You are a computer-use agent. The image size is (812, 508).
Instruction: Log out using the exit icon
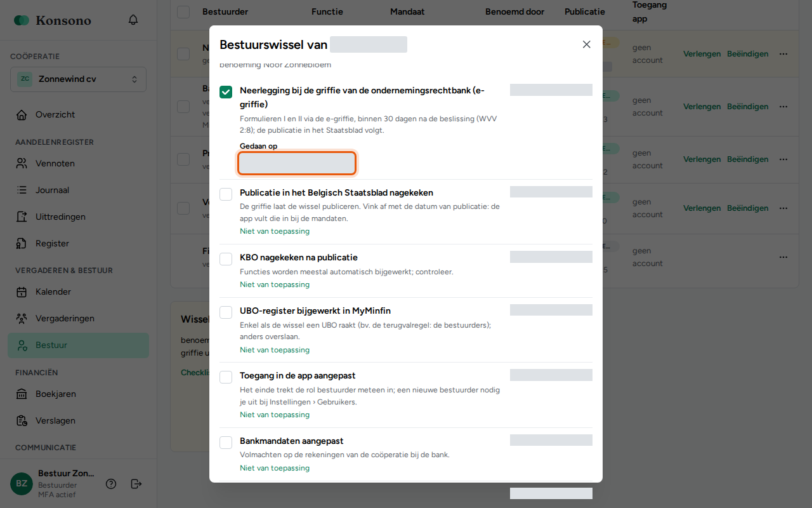[x=136, y=484]
